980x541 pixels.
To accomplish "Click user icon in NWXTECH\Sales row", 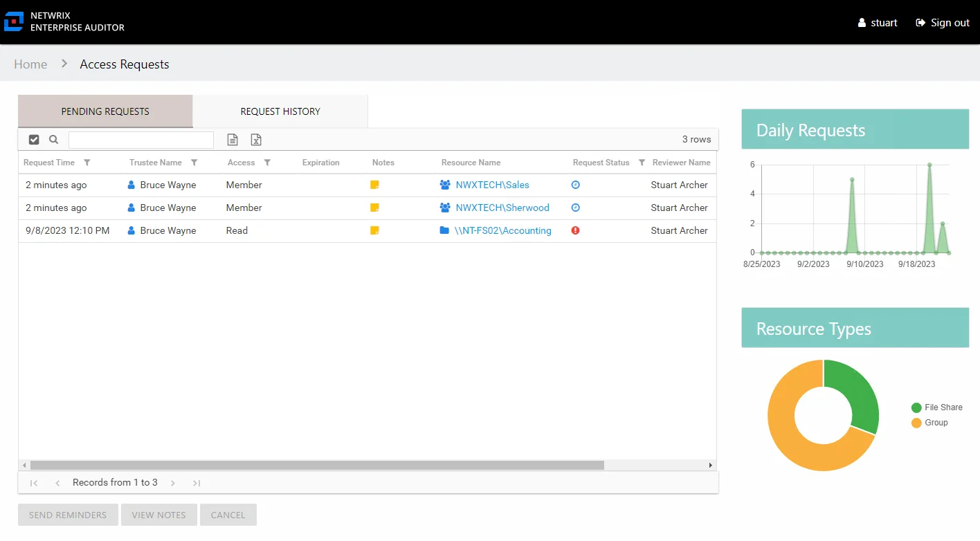I will pos(131,185).
